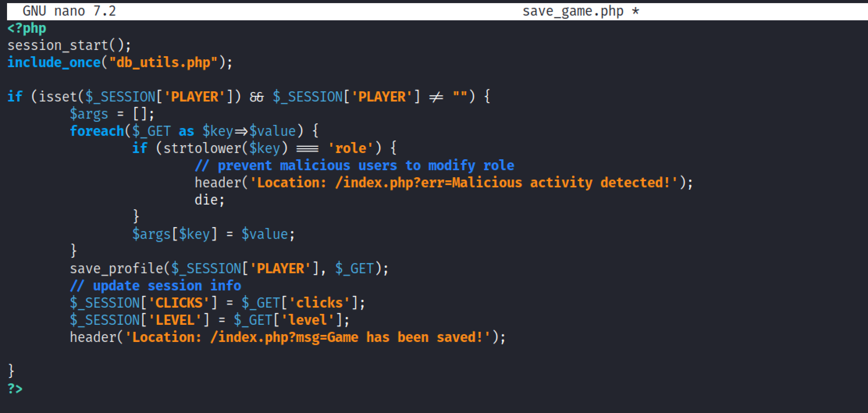
Task: Place cursor on the '<?php' opening tag
Action: (x=27, y=28)
